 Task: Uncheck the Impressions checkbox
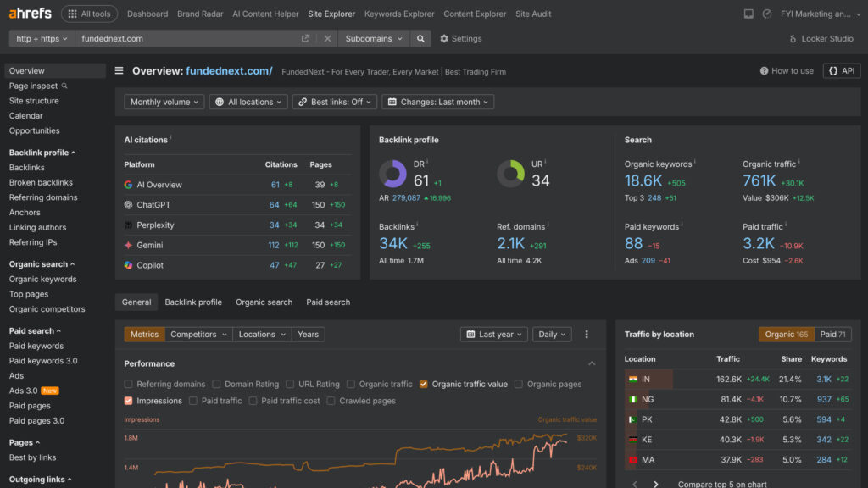[129, 401]
